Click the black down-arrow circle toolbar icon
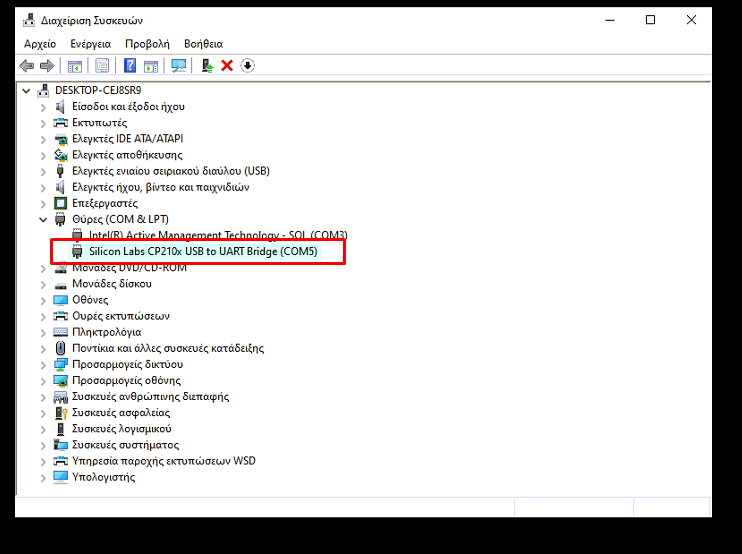The image size is (742, 554). click(247, 66)
